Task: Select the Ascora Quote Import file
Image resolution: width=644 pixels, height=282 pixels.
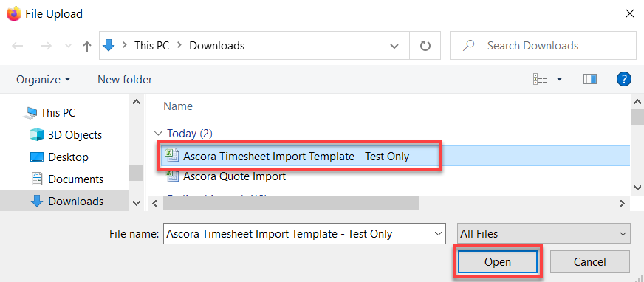Action: pyautogui.click(x=234, y=176)
